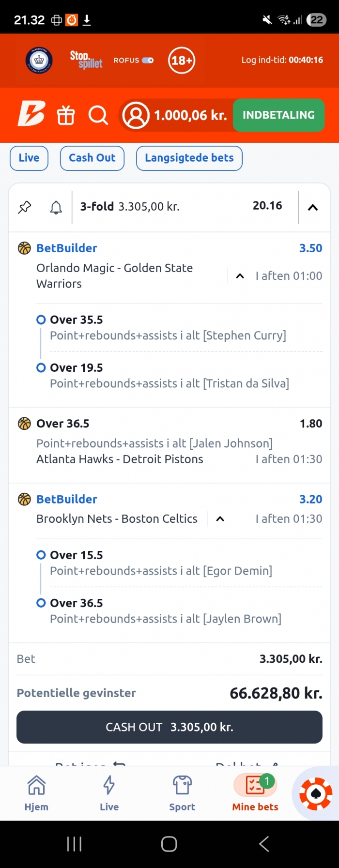Viewport: 339px width, 868px height.
Task: Tap the 18+ age limit badge
Action: [x=182, y=61]
